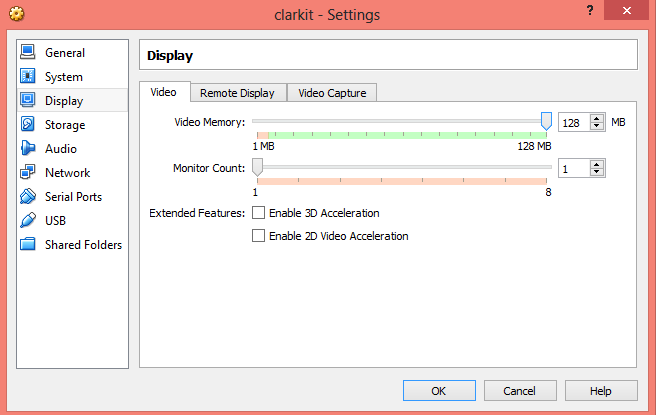Switch to the Remote Display tab
Screen dimensions: 656x415
(x=237, y=93)
